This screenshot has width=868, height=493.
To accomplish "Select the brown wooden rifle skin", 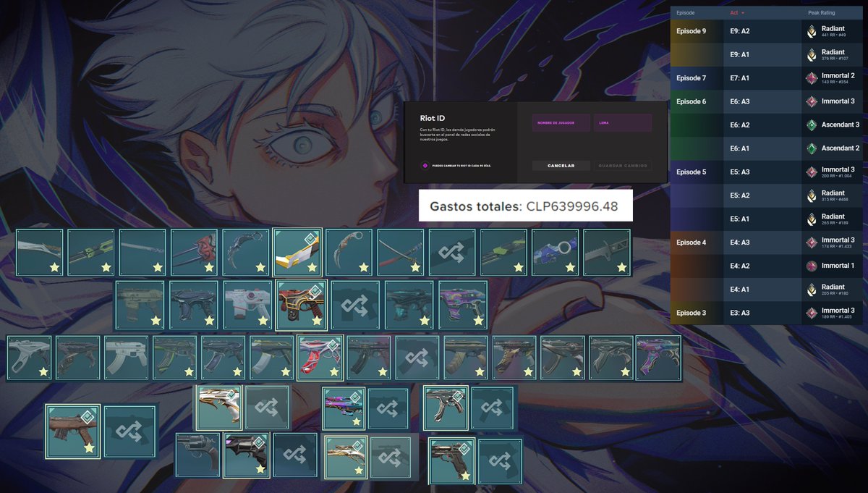I will point(73,431).
